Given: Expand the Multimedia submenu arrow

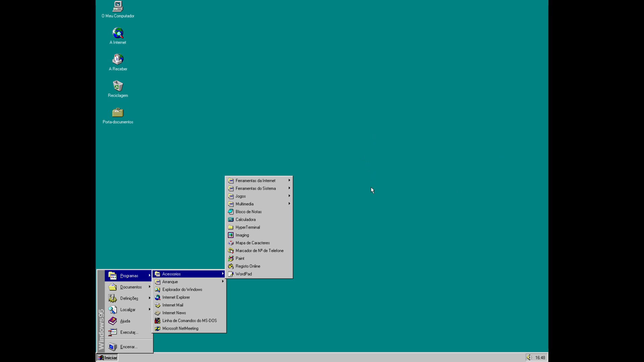Looking at the screenshot, I should point(289,203).
